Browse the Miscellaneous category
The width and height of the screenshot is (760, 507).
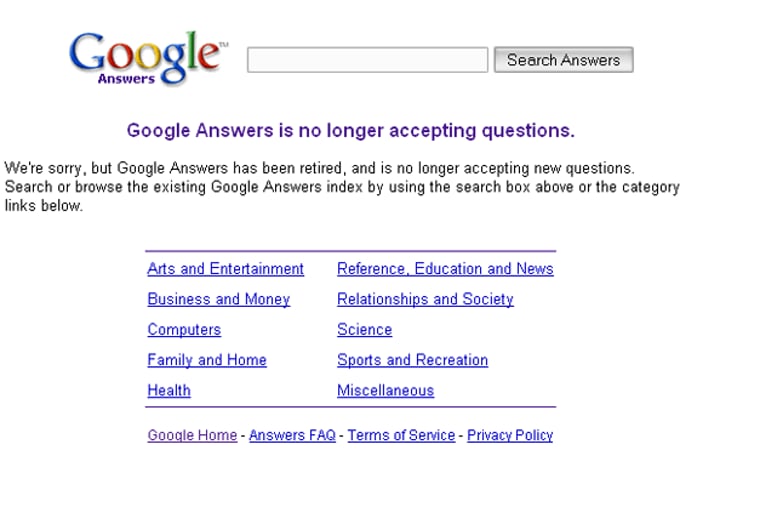click(385, 391)
